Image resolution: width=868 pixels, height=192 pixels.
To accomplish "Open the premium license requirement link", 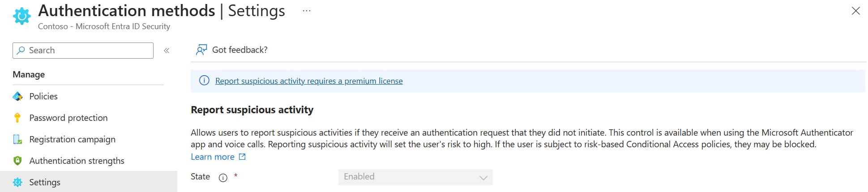I will (309, 81).
